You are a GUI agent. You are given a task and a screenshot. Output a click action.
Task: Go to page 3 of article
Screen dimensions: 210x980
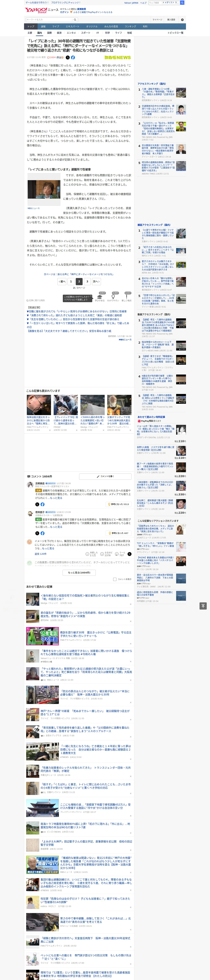87,282
